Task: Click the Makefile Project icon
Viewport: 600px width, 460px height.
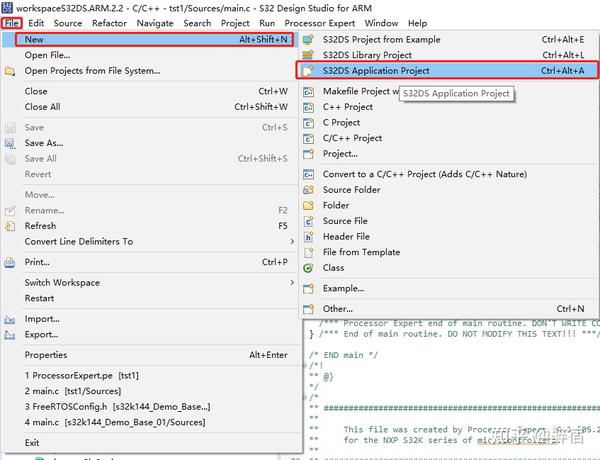Action: click(308, 91)
